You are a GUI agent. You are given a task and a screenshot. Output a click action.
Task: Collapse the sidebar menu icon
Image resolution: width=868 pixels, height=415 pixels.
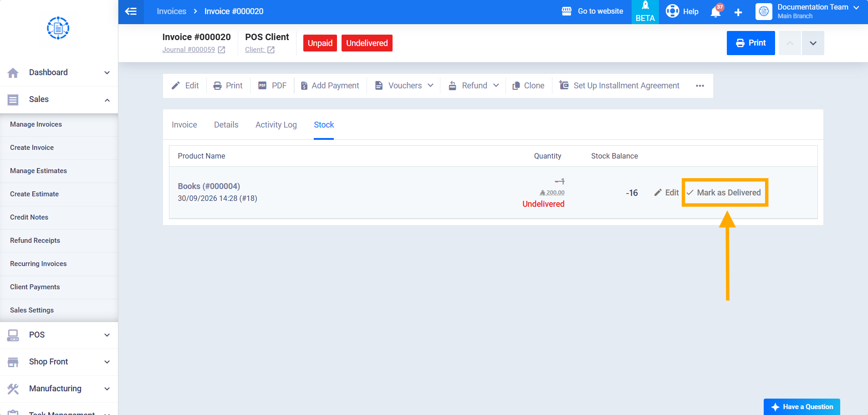[131, 11]
